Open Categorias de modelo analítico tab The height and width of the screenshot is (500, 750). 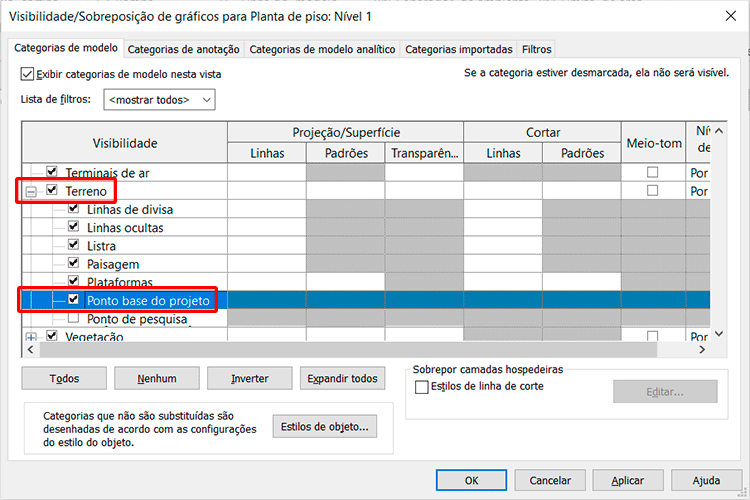[322, 49]
